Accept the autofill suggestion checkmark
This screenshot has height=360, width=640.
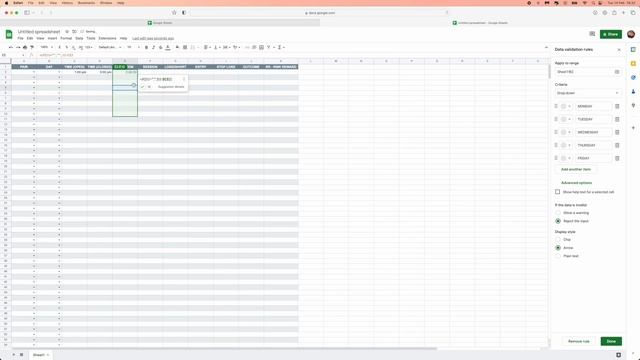[x=142, y=87]
